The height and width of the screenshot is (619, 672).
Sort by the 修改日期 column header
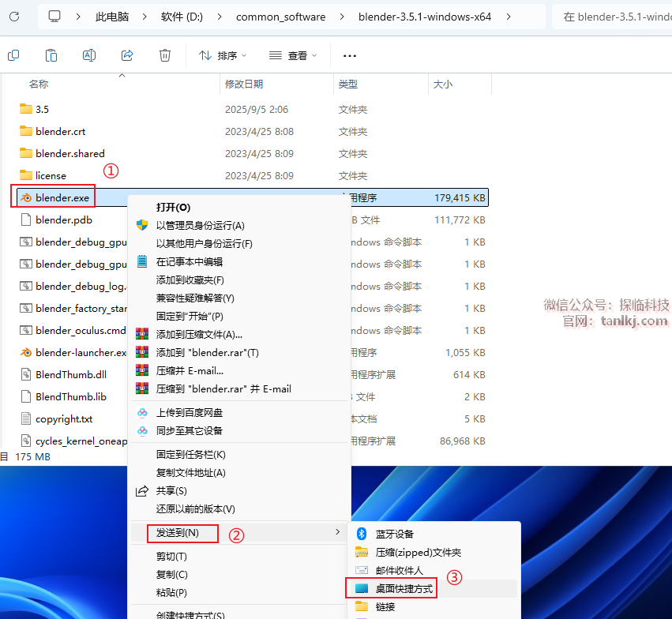tap(244, 84)
